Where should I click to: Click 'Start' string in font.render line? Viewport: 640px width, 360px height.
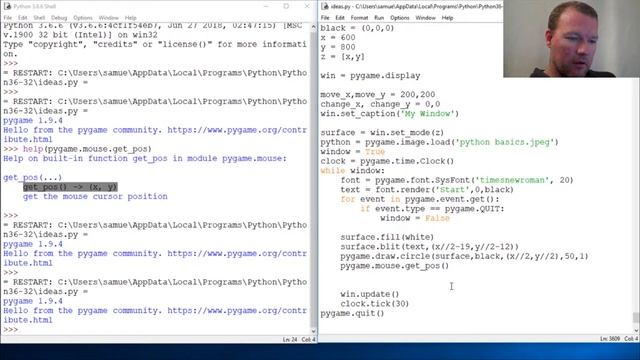point(453,190)
